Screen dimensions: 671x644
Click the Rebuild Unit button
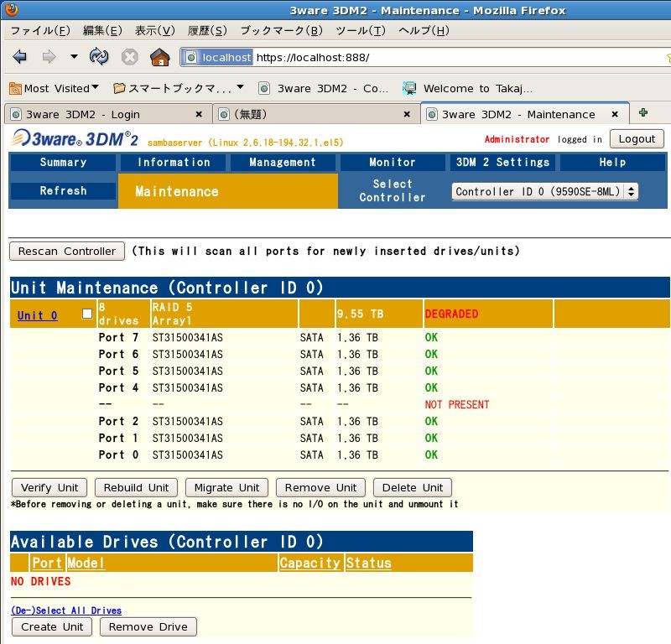[x=136, y=488]
